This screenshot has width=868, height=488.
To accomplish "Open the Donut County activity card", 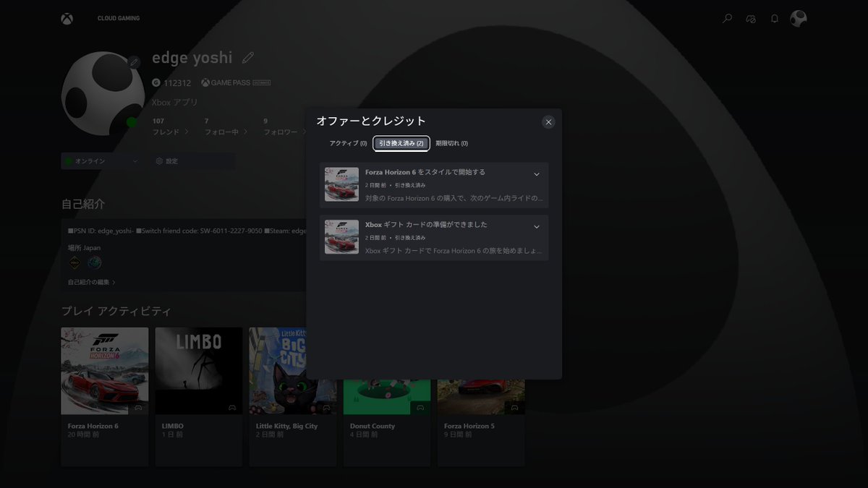I will click(387, 423).
